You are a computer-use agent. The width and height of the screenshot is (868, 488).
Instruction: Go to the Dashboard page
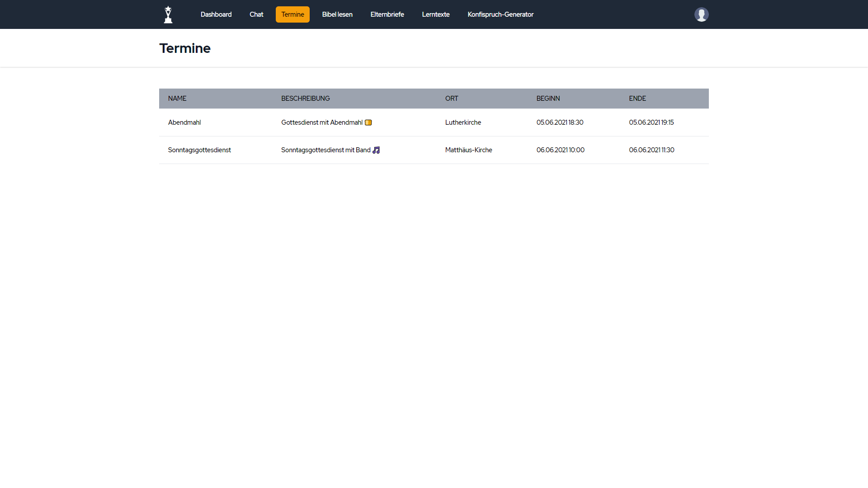216,14
